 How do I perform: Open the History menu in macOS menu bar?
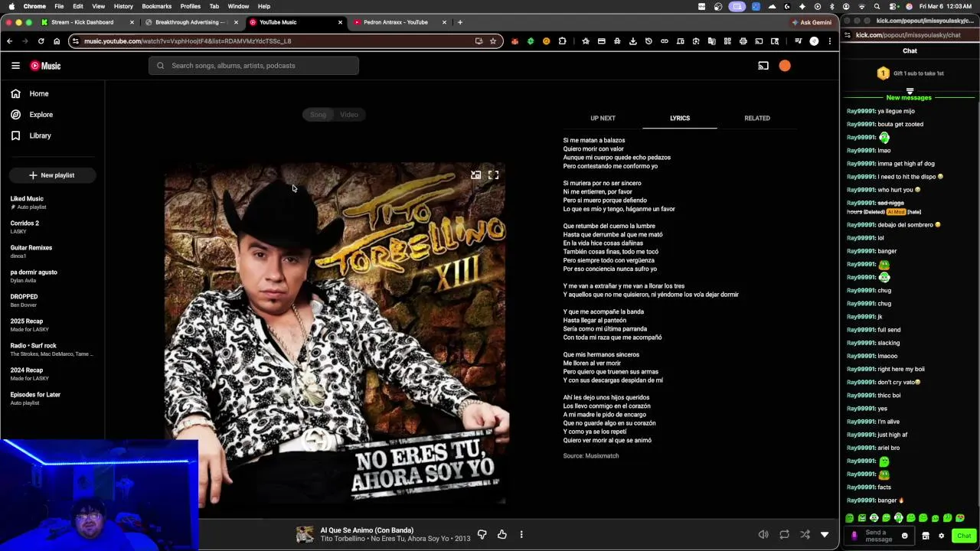click(123, 6)
